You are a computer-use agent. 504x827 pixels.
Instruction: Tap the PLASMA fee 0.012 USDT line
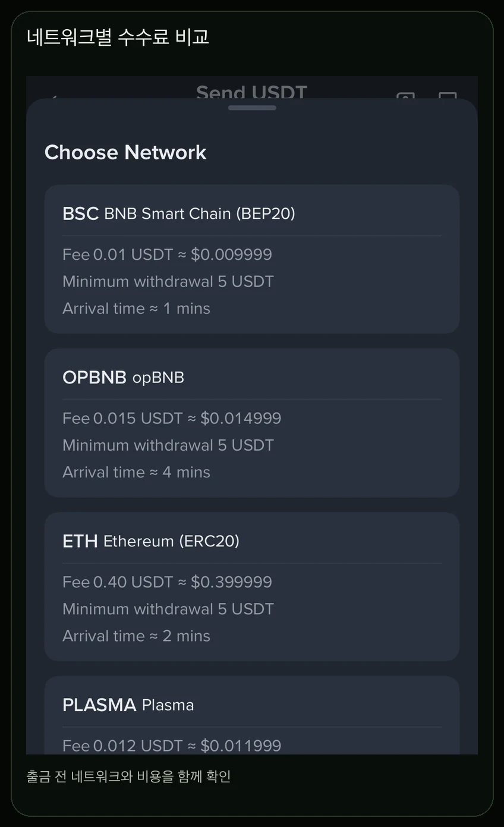(172, 746)
